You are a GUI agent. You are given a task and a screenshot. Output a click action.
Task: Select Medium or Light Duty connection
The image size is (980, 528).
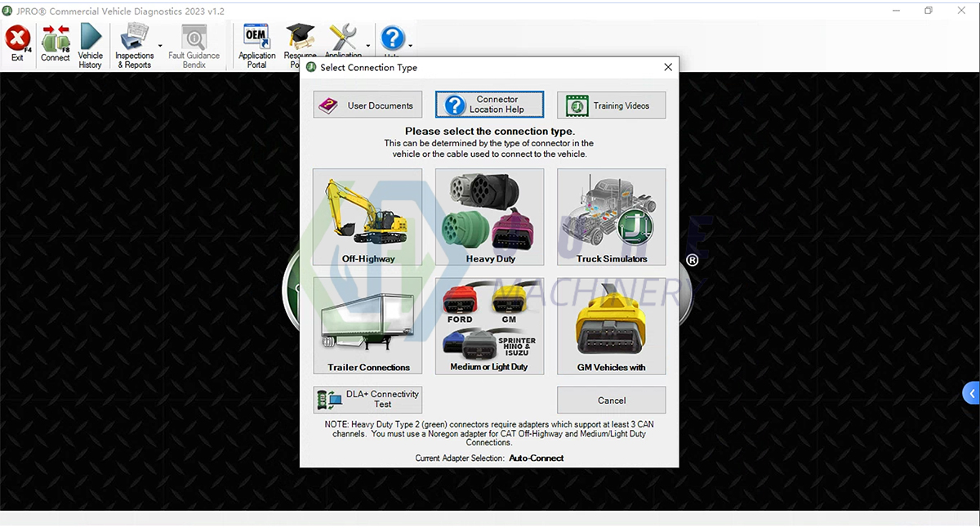point(489,325)
